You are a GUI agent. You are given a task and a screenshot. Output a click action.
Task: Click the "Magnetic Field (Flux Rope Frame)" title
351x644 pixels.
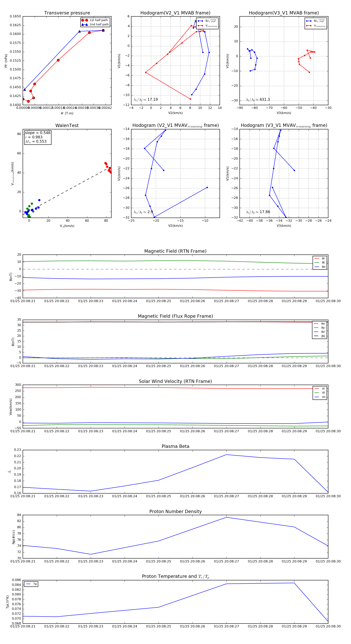[x=175, y=316]
